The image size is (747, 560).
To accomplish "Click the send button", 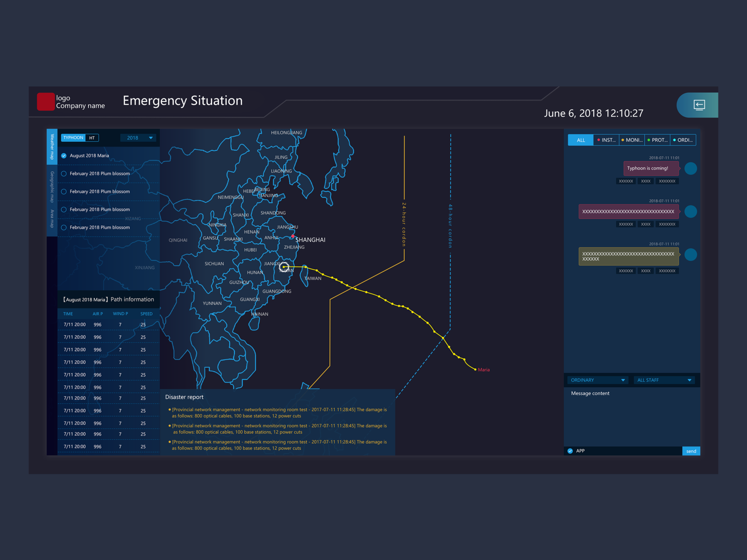I will point(691,451).
